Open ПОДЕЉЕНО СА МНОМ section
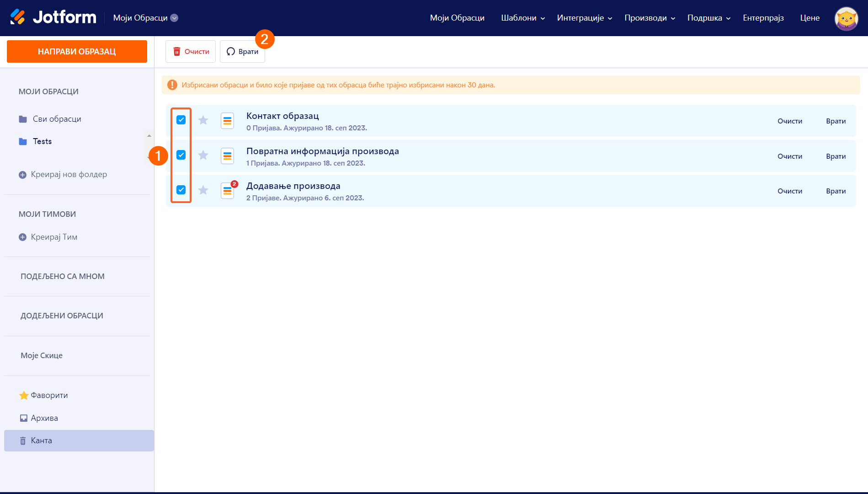Screen dimensions: 868x494 (x=63, y=277)
